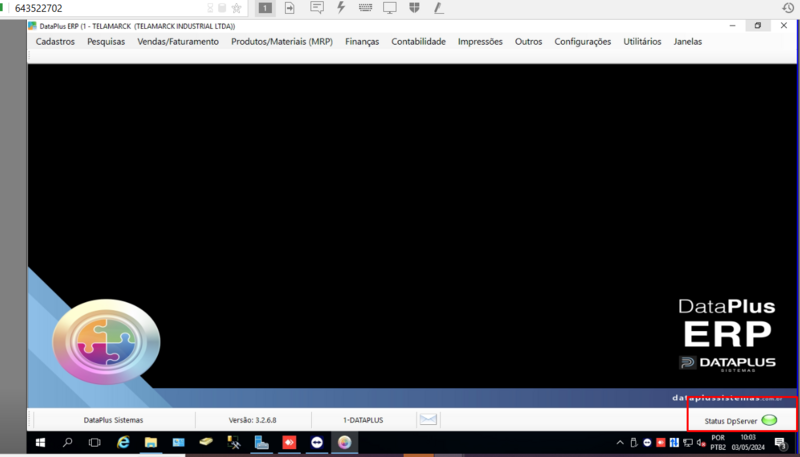This screenshot has width=800, height=457.
Task: Open the file transfer icon
Action: click(289, 8)
